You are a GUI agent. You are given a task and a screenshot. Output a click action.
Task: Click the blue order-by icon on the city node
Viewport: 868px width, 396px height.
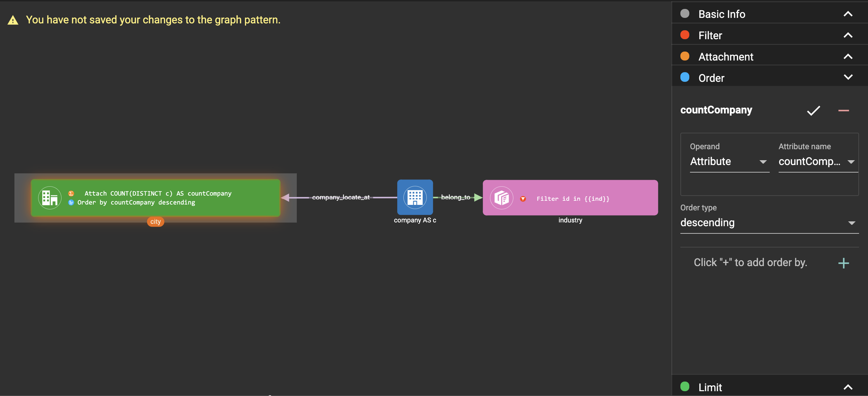(x=71, y=202)
